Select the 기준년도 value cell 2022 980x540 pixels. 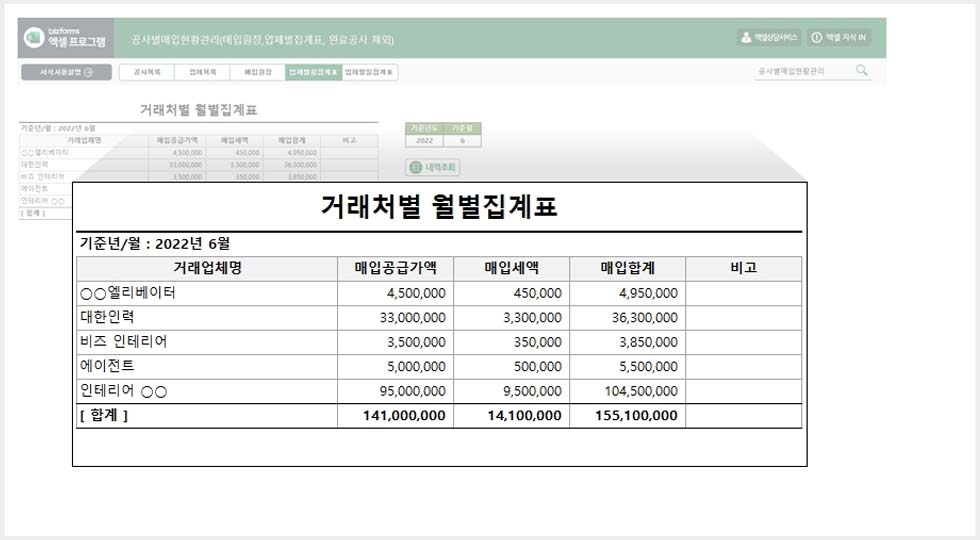tap(424, 141)
